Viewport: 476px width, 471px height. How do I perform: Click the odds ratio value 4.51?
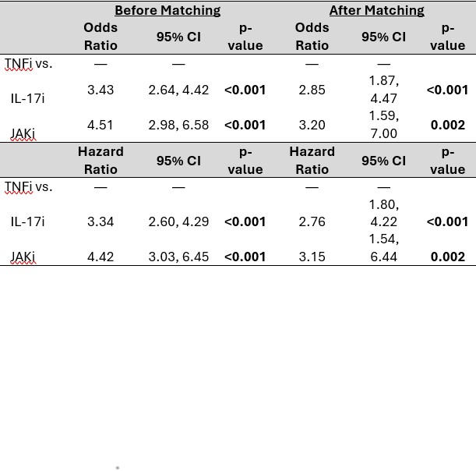click(x=100, y=125)
